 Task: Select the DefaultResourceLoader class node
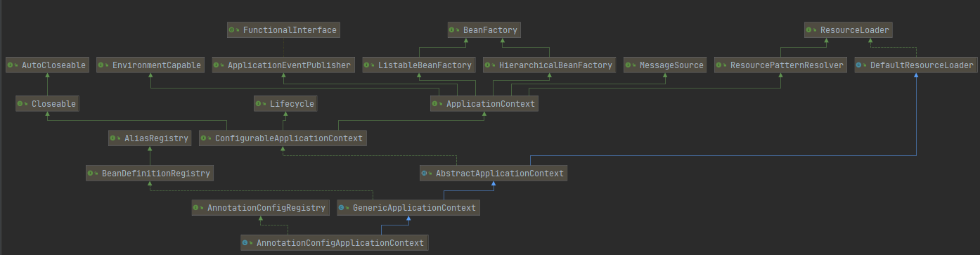[916, 65]
